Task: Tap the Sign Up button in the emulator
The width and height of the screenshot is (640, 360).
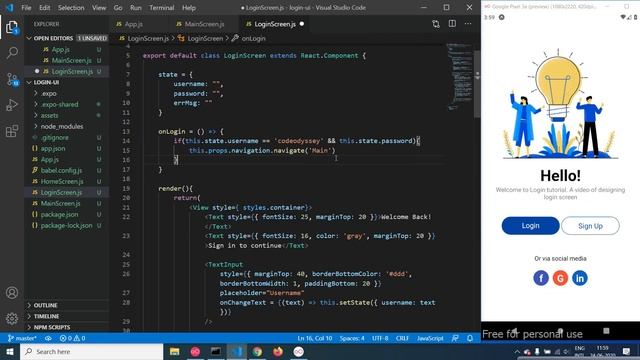Action: pos(590,226)
